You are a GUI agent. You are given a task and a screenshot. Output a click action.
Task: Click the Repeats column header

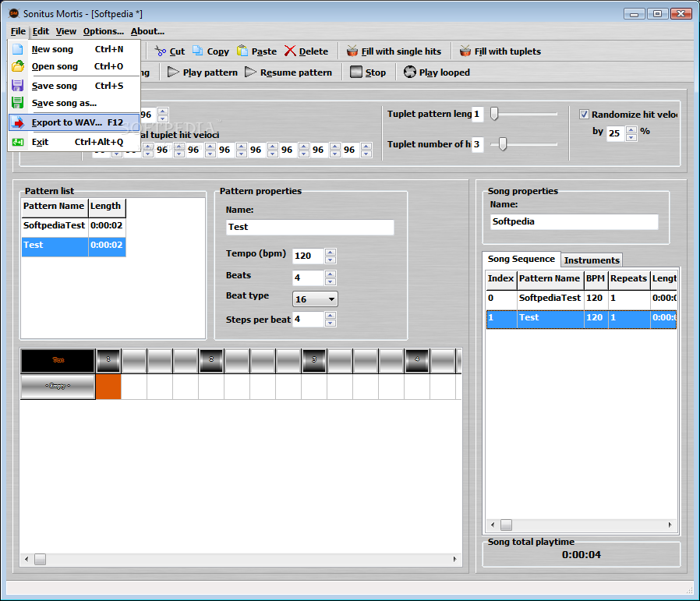click(628, 278)
